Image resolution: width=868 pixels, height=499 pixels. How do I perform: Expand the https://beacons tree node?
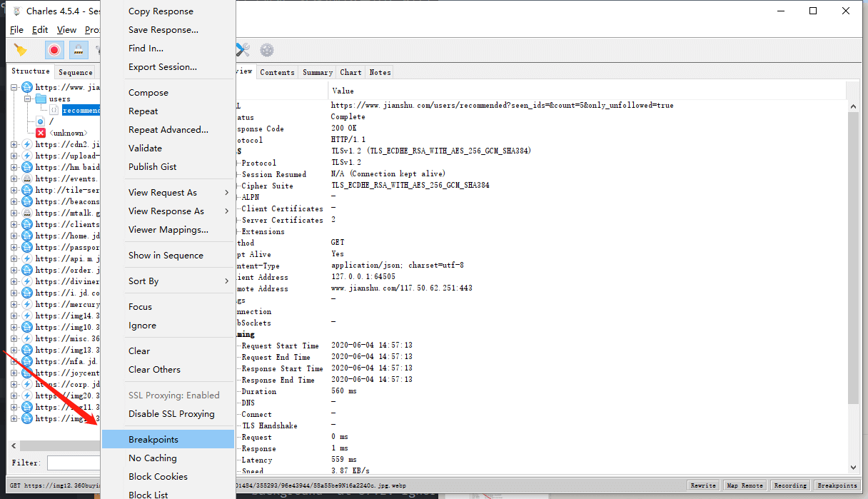14,201
